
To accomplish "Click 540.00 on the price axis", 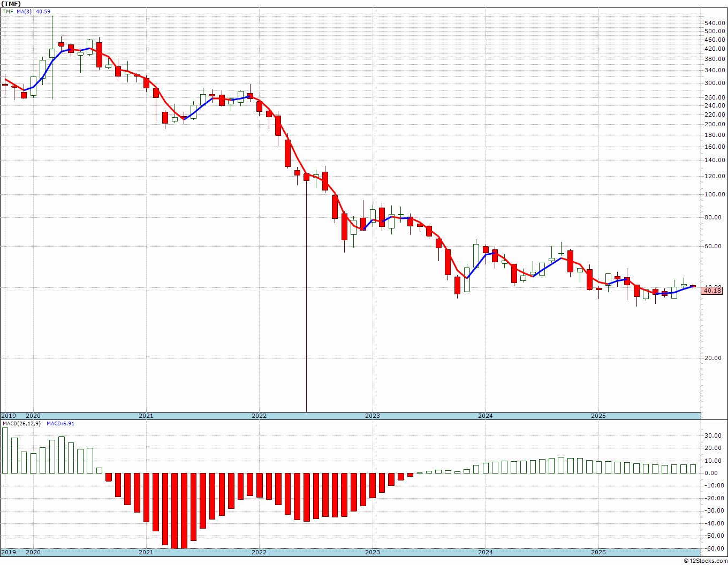I will 715,23.
